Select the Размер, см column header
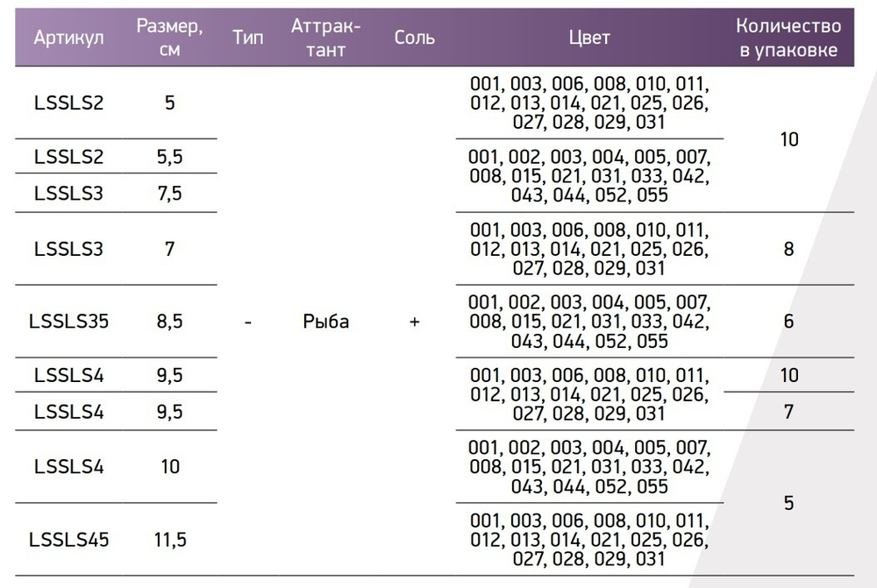877x588 pixels. (x=170, y=38)
